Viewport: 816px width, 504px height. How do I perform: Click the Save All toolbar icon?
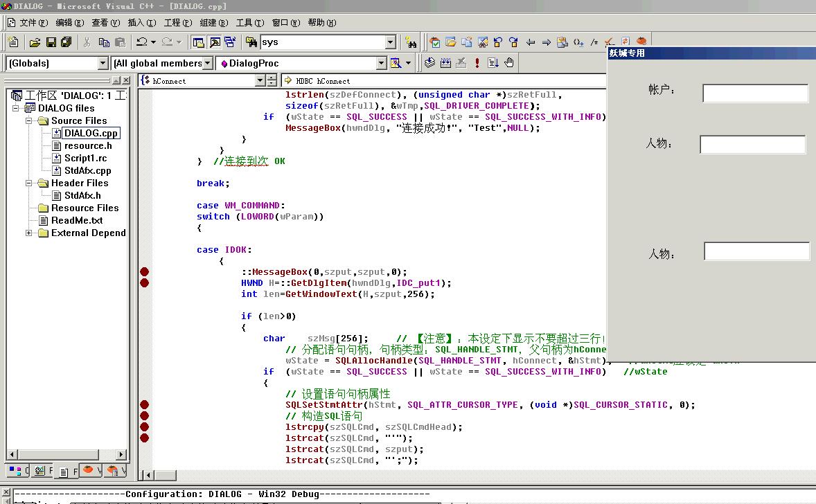point(66,42)
